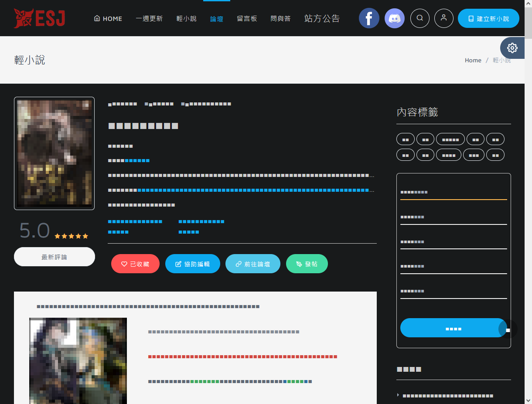Click the 發帖 post button
Viewport: 532px width, 404px height.
pyautogui.click(x=307, y=264)
